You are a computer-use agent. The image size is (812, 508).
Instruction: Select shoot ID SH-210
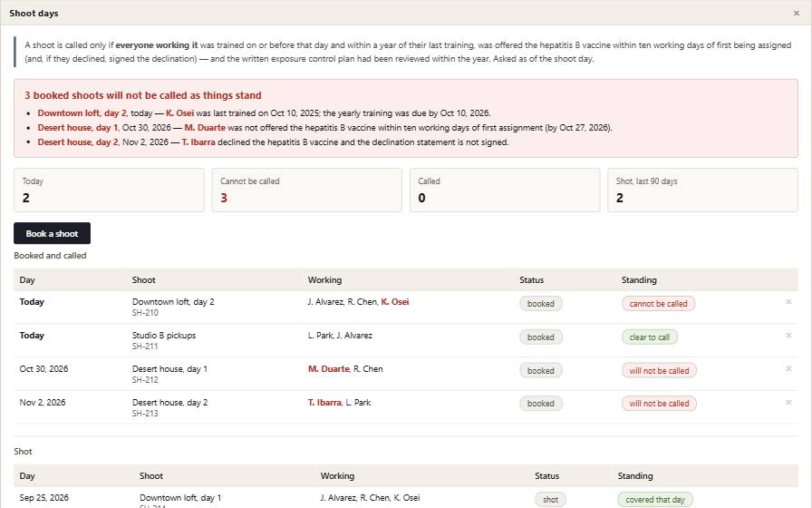pyautogui.click(x=145, y=313)
